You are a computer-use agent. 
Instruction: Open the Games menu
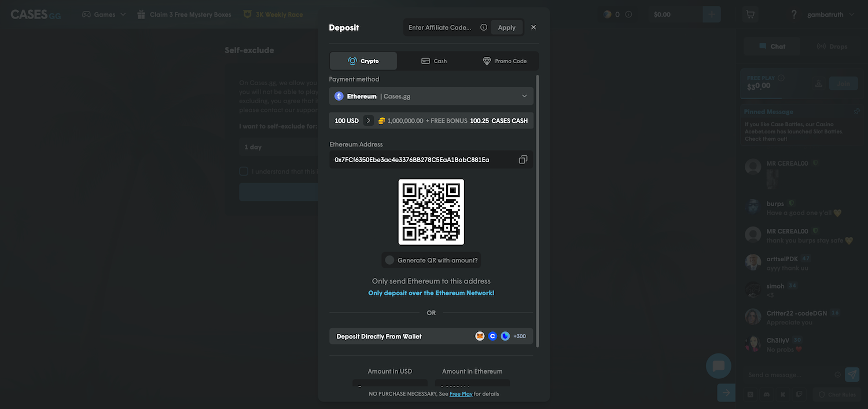click(104, 14)
